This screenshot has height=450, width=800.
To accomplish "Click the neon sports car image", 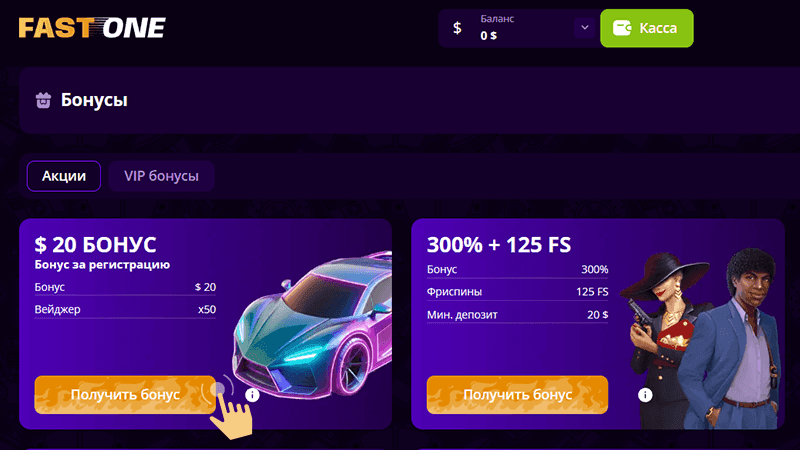I will point(312,326).
